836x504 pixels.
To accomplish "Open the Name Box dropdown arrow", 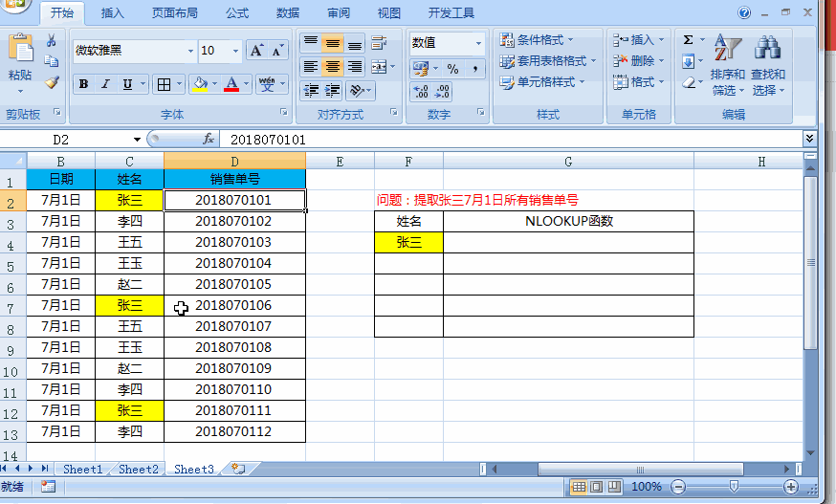I will coord(137,140).
